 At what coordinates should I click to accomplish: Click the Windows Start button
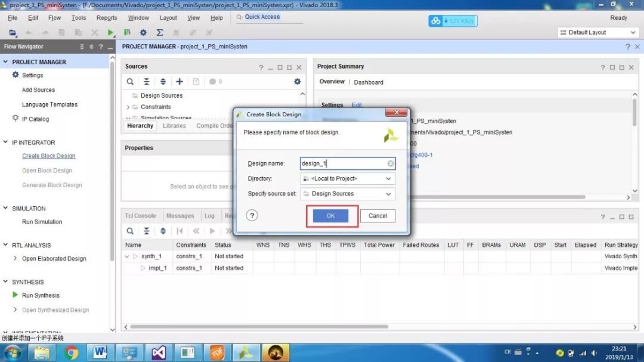[x=12, y=353]
